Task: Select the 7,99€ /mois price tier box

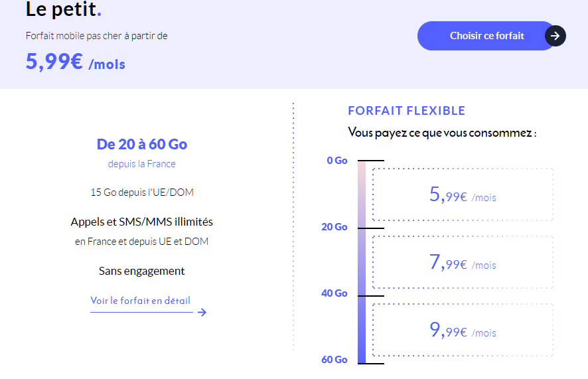Action: [x=463, y=263]
